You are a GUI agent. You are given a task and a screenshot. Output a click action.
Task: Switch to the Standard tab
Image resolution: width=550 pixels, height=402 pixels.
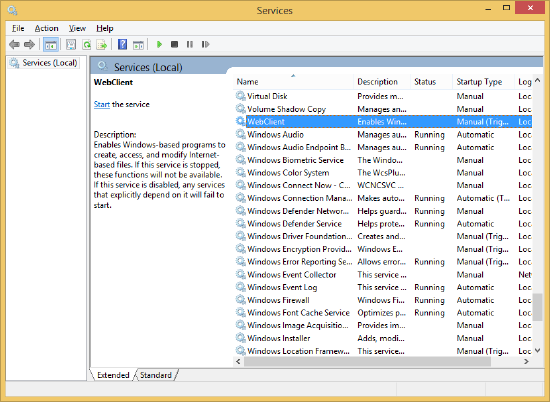(156, 375)
